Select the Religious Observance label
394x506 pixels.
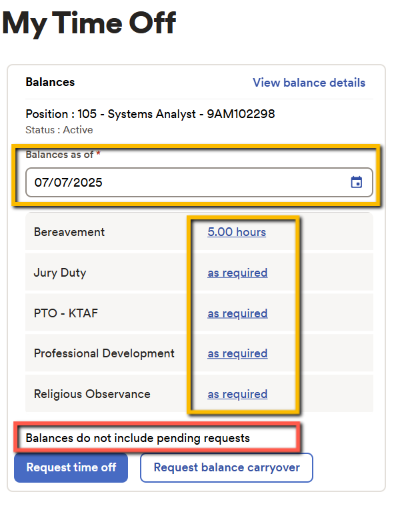pyautogui.click(x=92, y=394)
